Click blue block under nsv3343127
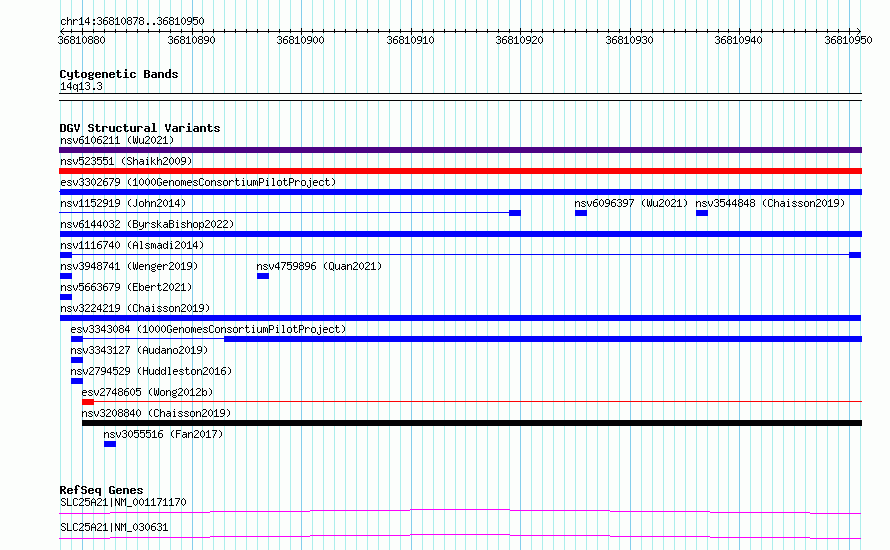Screen dimensions: 890x550 pyautogui.click(x=77, y=360)
